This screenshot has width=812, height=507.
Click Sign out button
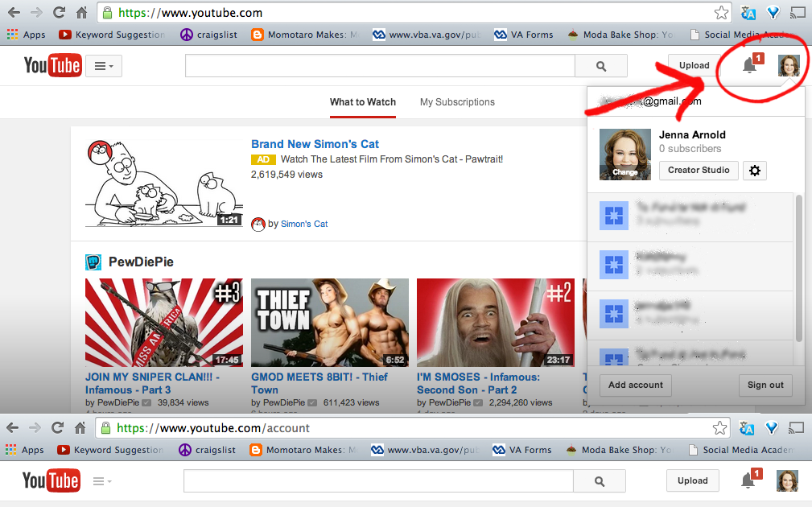click(765, 385)
